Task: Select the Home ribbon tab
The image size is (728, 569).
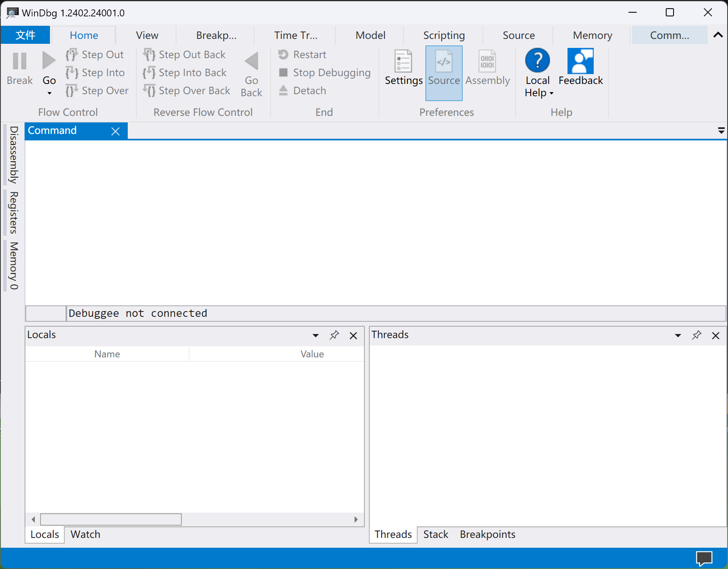Action: [84, 35]
